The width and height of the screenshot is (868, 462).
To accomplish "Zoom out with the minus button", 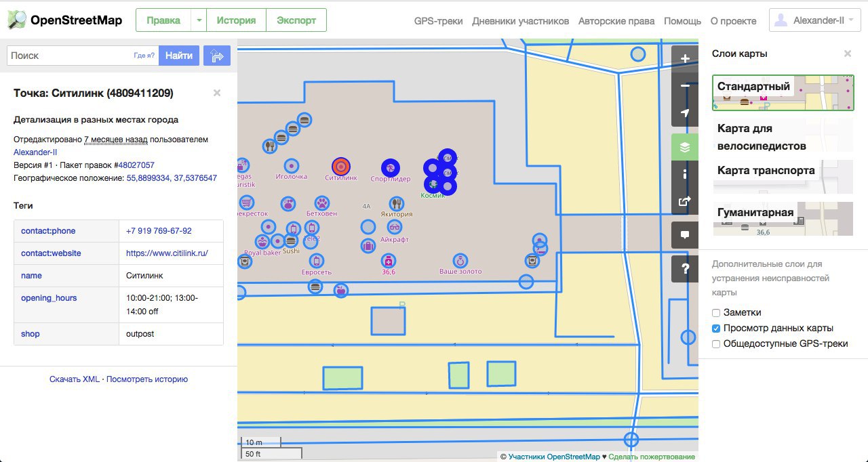I will [685, 86].
